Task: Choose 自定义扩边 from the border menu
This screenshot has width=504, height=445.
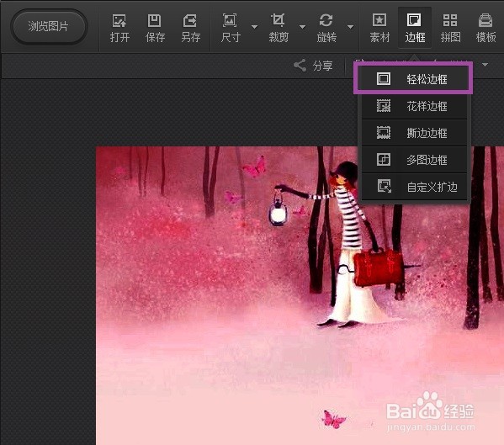Action: pos(414,187)
